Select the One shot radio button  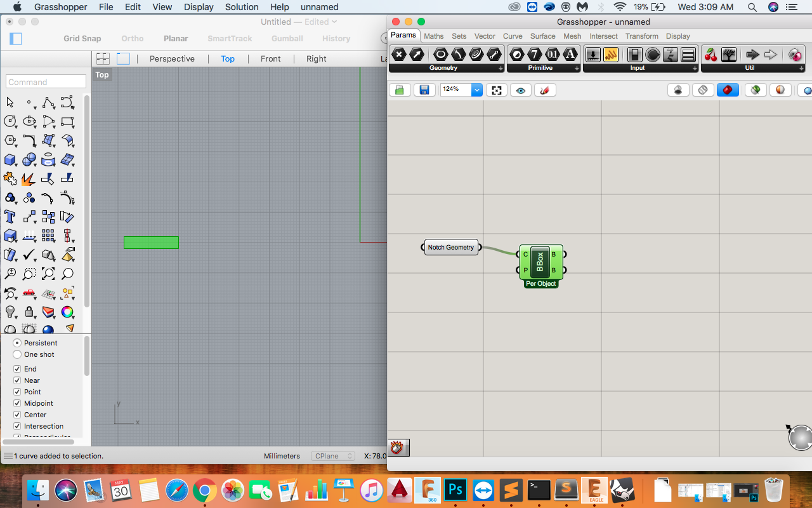17,354
